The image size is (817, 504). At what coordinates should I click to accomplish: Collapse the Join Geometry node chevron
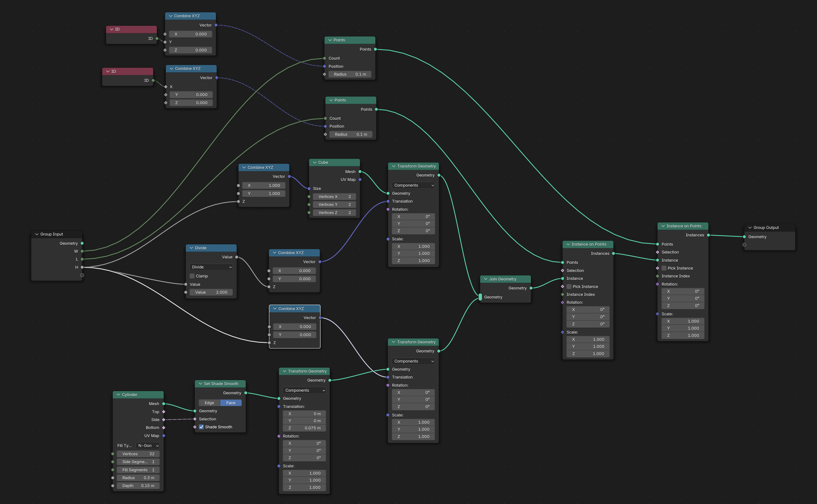point(486,279)
